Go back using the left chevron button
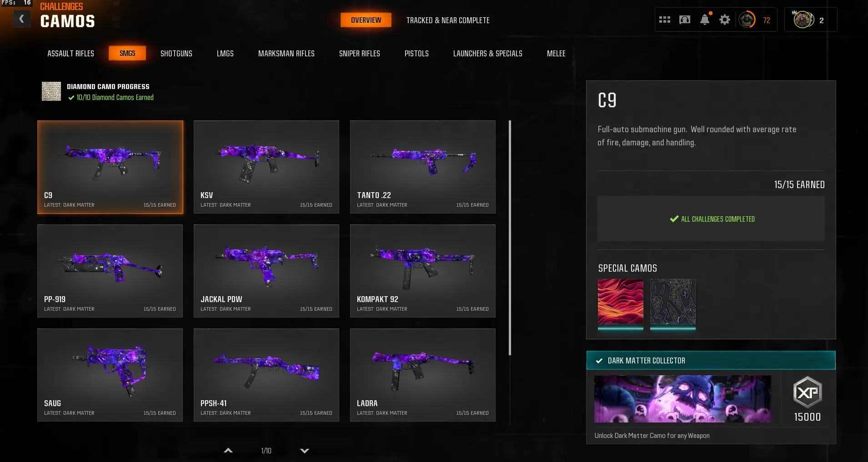 (x=21, y=19)
